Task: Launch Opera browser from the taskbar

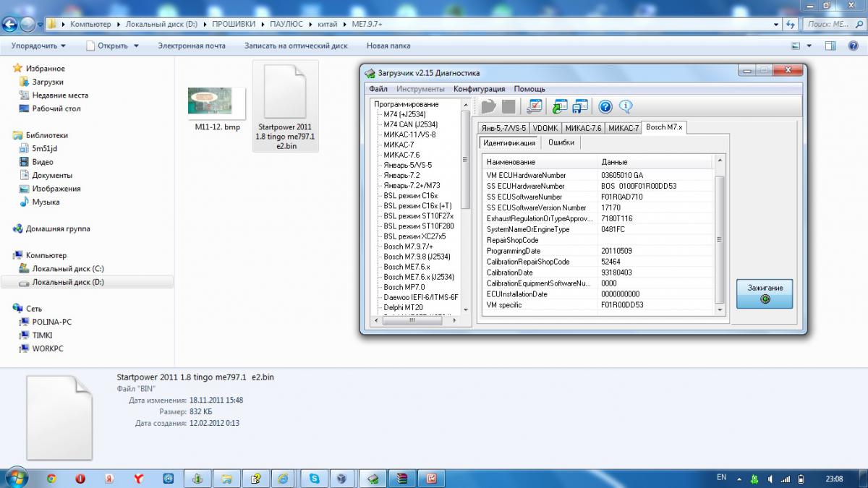Action: coord(80,478)
